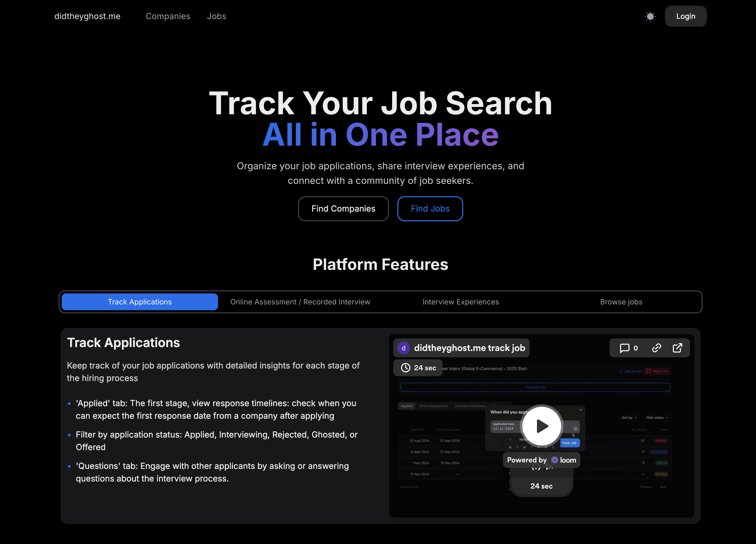Open 'didtheyghost.me track job' video title
Screen dimensions: 756x544
coord(469,348)
